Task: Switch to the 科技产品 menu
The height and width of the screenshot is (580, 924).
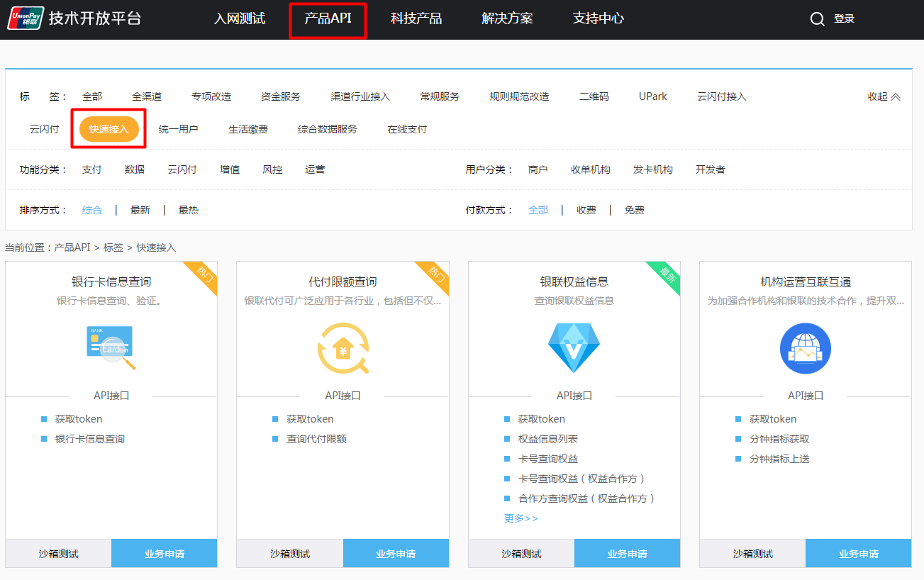Action: [x=416, y=19]
